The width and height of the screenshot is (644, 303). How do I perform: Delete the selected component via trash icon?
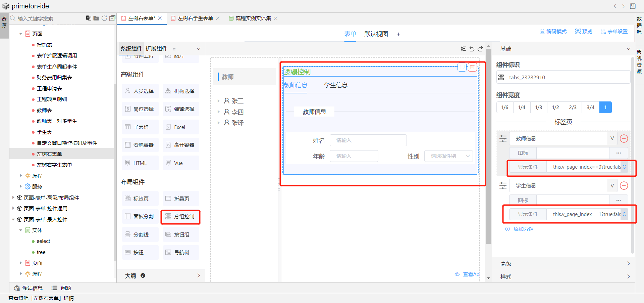click(x=472, y=67)
